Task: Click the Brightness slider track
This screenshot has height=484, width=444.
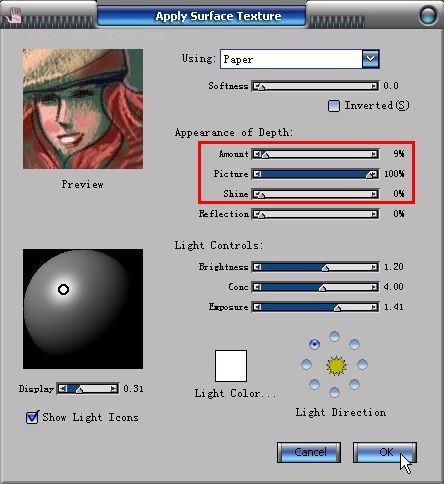Action: tap(315, 267)
